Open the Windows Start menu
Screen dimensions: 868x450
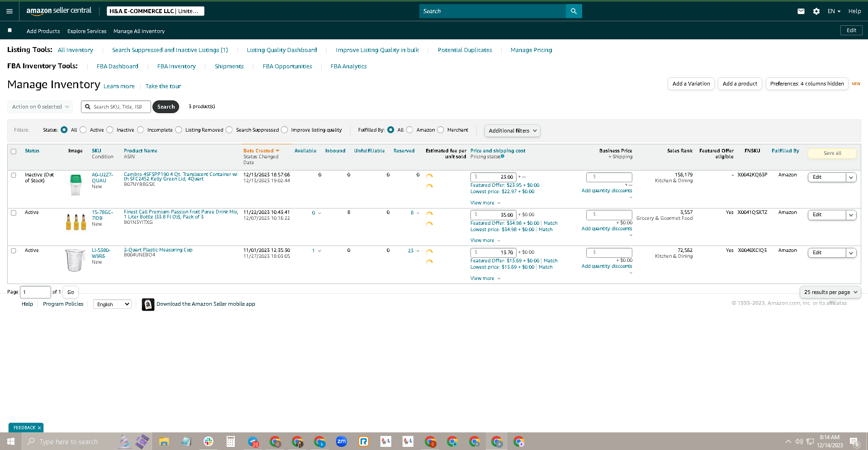(x=11, y=441)
